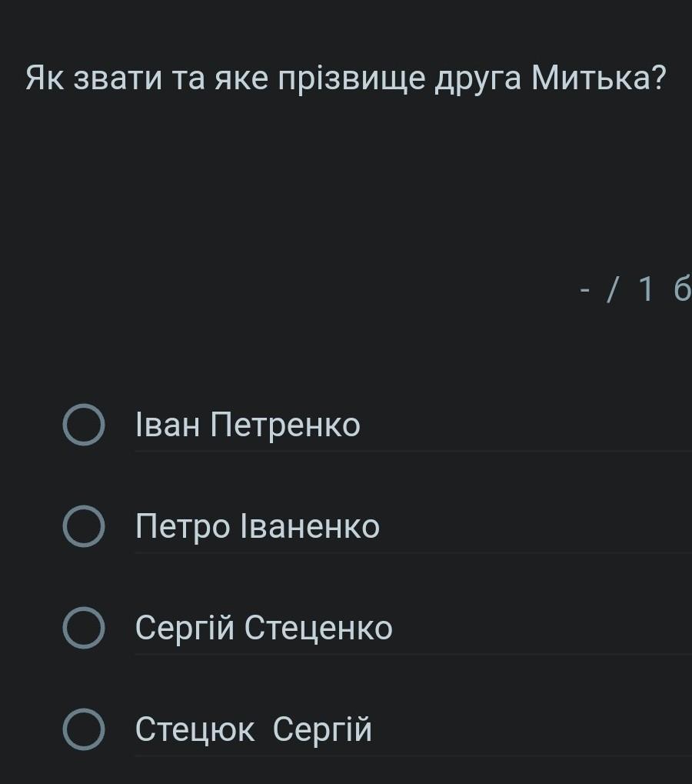Tap the points value "1 б"

(x=663, y=289)
